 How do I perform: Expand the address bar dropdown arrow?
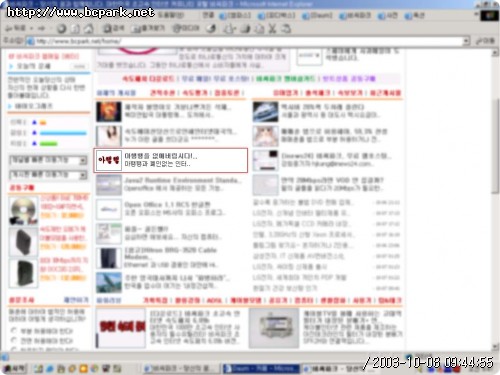(x=466, y=41)
